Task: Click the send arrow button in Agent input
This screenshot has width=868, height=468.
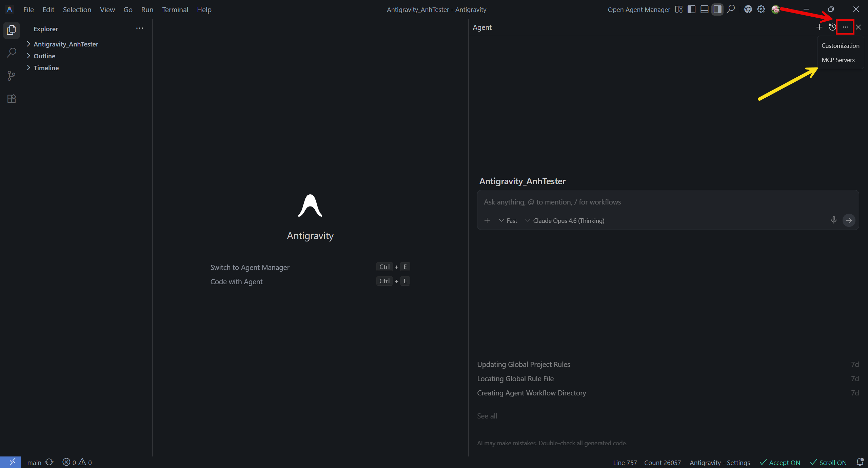Action: pyautogui.click(x=849, y=220)
